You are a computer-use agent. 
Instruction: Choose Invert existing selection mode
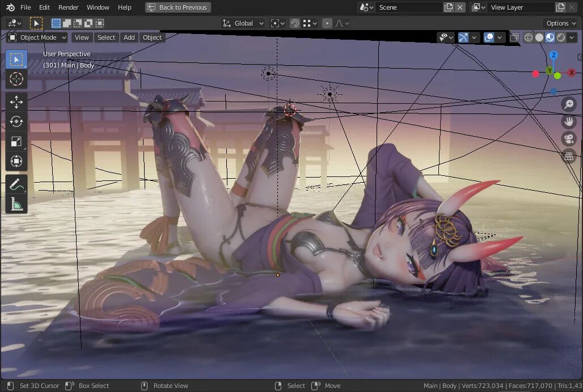(x=88, y=23)
